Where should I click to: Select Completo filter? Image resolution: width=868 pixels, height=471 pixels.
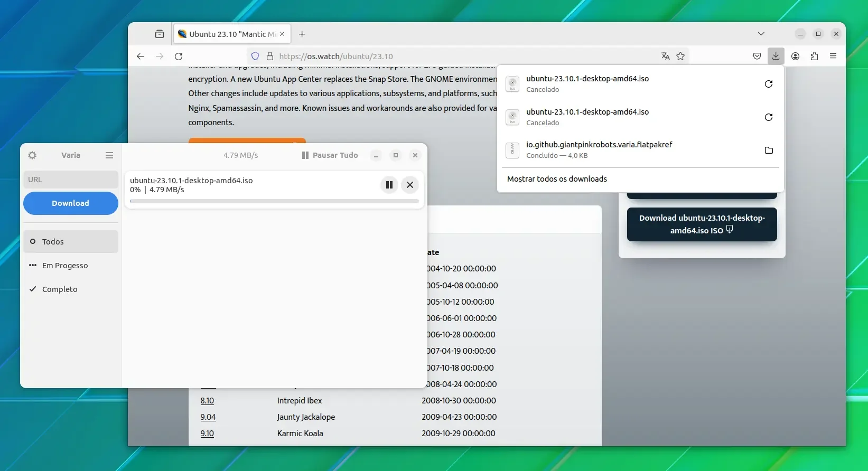[71, 289]
